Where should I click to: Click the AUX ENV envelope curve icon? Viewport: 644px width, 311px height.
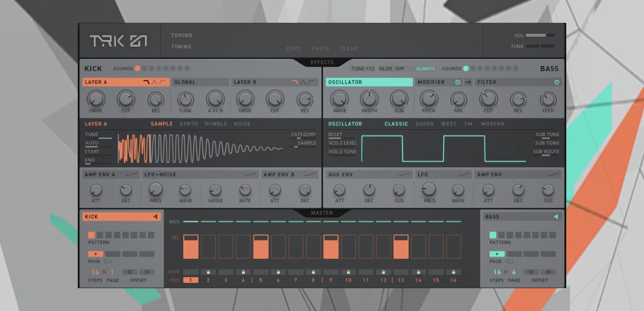[406, 174]
